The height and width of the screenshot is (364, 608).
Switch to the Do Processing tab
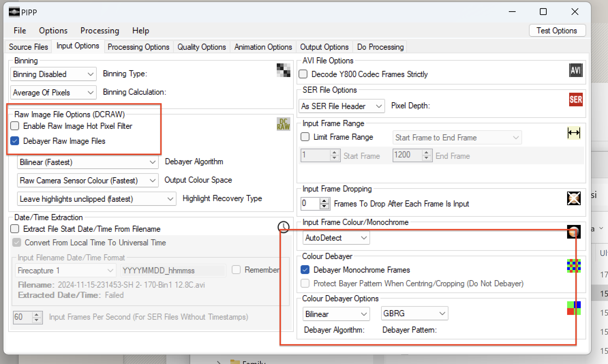380,47
